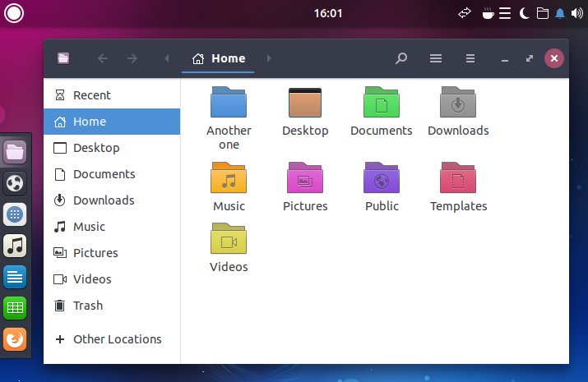Toggle list view with the view-mode icon
Screen dimensions: 588x382
435,58
